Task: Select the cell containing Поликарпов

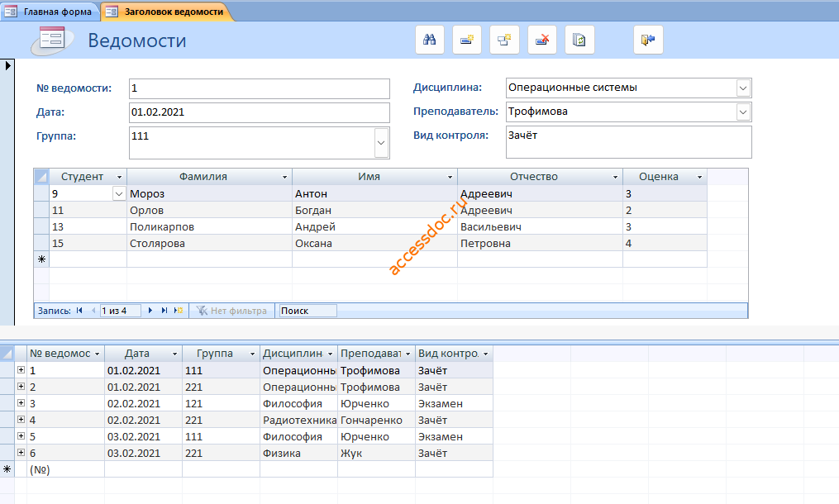Action: point(209,227)
